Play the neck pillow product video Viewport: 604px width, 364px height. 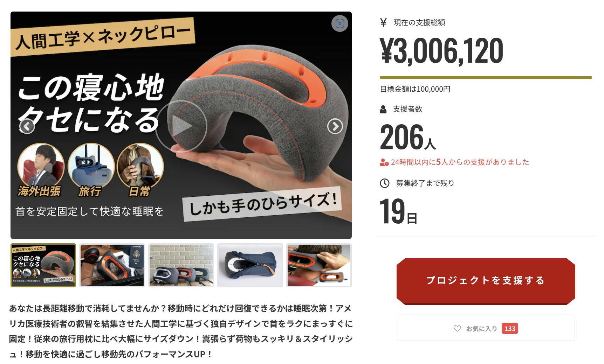tap(181, 126)
